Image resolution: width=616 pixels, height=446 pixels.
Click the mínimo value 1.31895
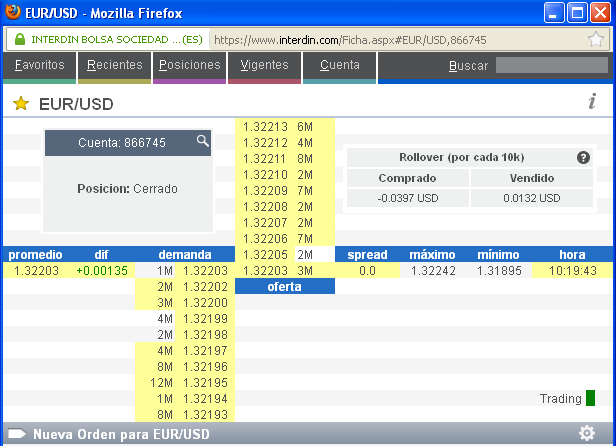point(499,271)
